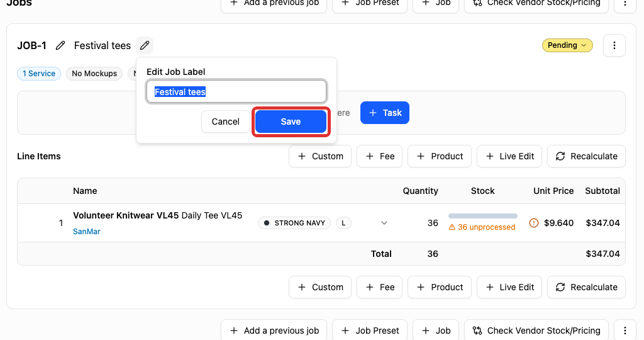Screen dimensions: 644x340
Task: Click the Edit Job Label text field
Action: (236, 92)
